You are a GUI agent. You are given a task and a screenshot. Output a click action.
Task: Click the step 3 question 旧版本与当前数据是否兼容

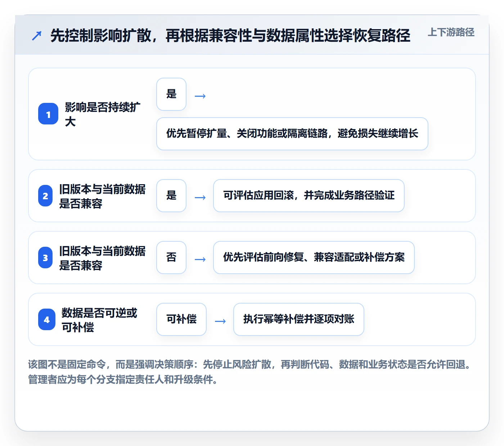coord(102,258)
